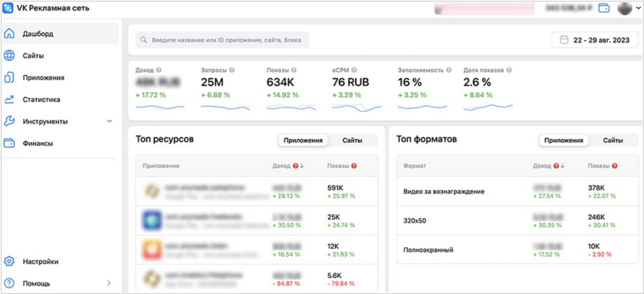Click the Дашборд home icon
This screenshot has width=644, height=294.
(9, 34)
